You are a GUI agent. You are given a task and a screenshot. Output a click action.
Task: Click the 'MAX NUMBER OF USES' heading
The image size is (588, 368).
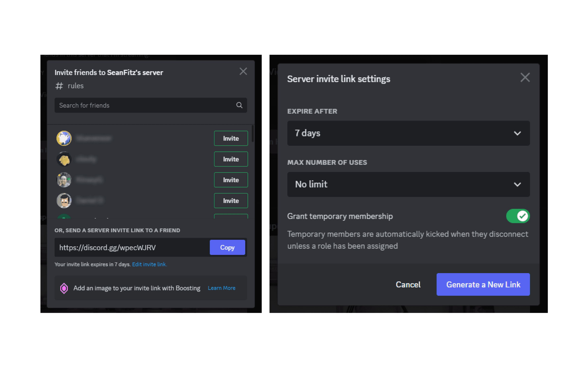click(327, 162)
